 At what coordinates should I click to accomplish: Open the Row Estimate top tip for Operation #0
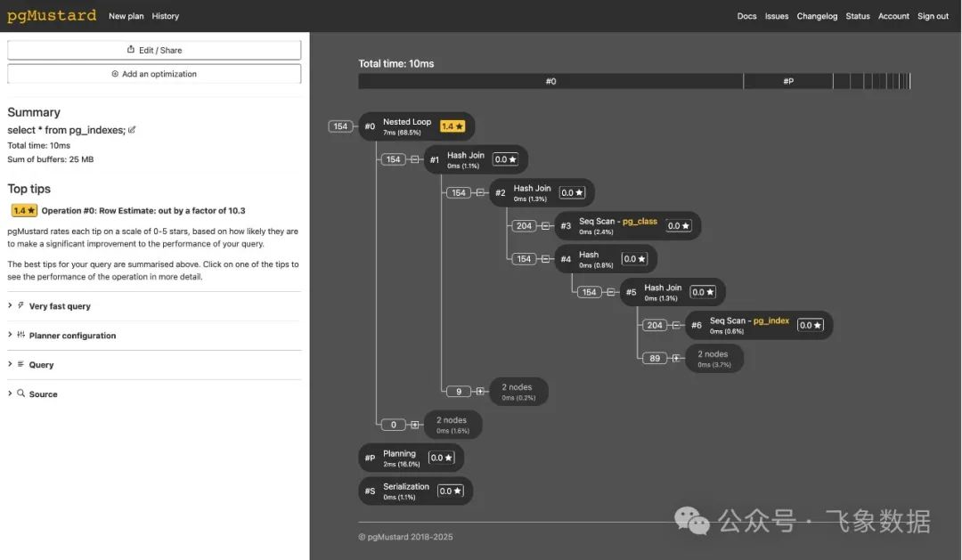click(x=143, y=210)
